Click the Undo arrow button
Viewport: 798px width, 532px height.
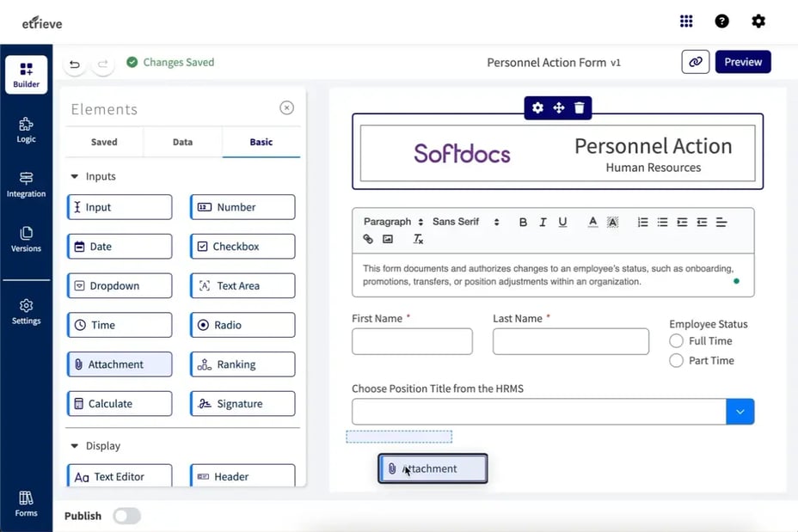(x=75, y=64)
